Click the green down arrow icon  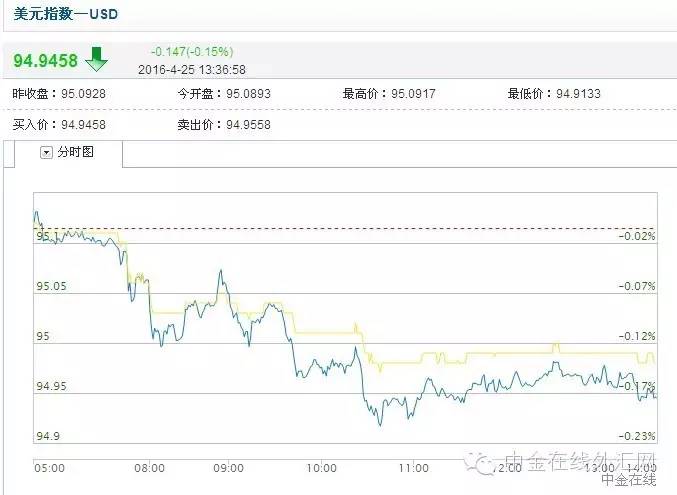[96, 59]
